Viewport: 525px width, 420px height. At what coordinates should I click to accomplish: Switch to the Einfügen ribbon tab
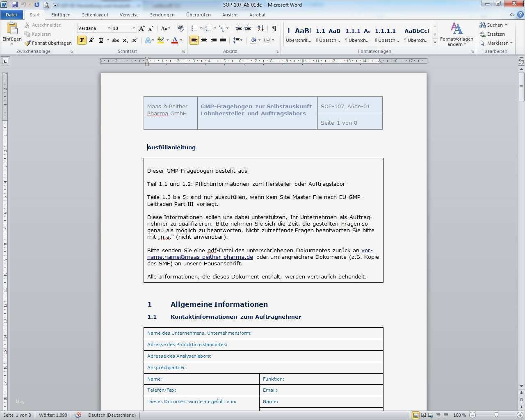click(x=61, y=15)
